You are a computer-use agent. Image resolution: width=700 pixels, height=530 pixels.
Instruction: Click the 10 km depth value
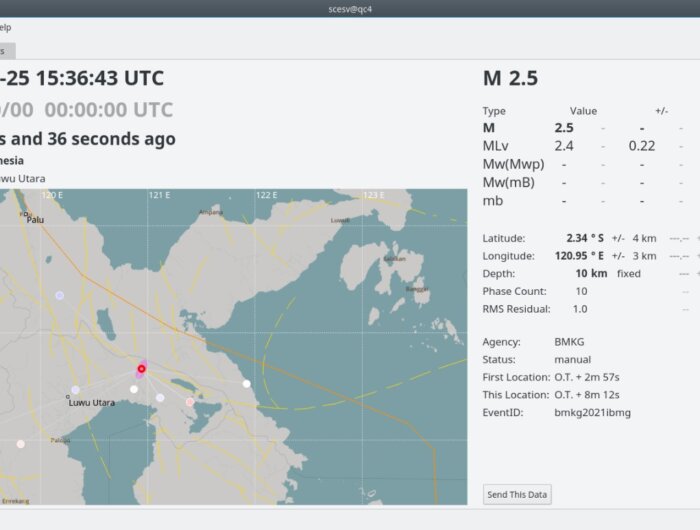click(x=591, y=273)
